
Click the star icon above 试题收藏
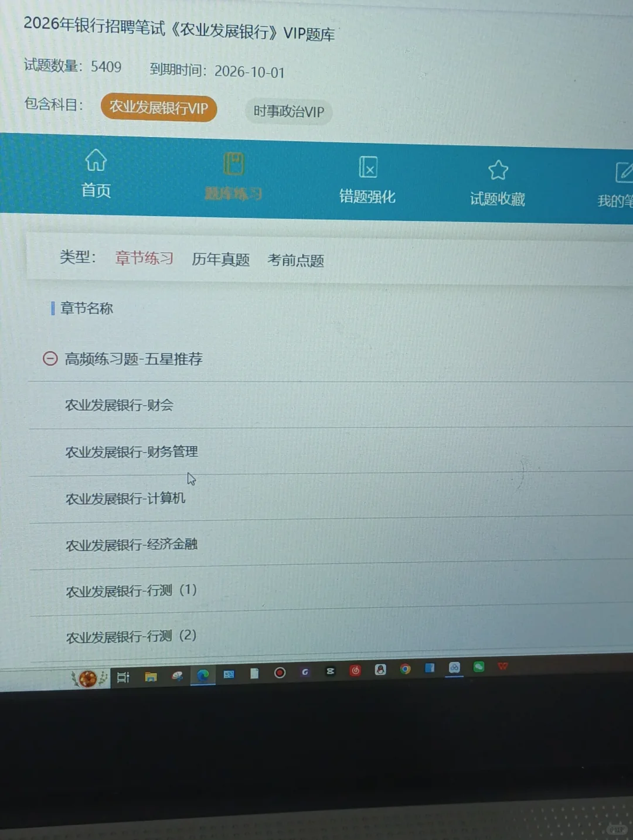click(x=498, y=170)
